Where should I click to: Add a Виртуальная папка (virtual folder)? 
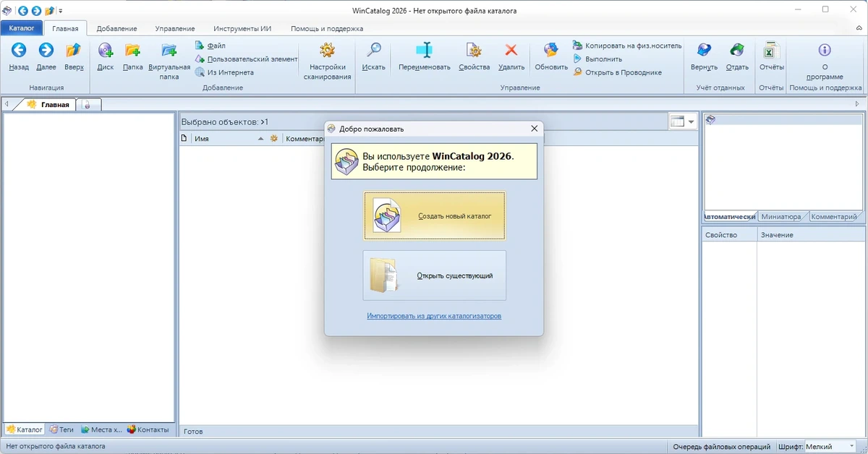pyautogui.click(x=169, y=61)
